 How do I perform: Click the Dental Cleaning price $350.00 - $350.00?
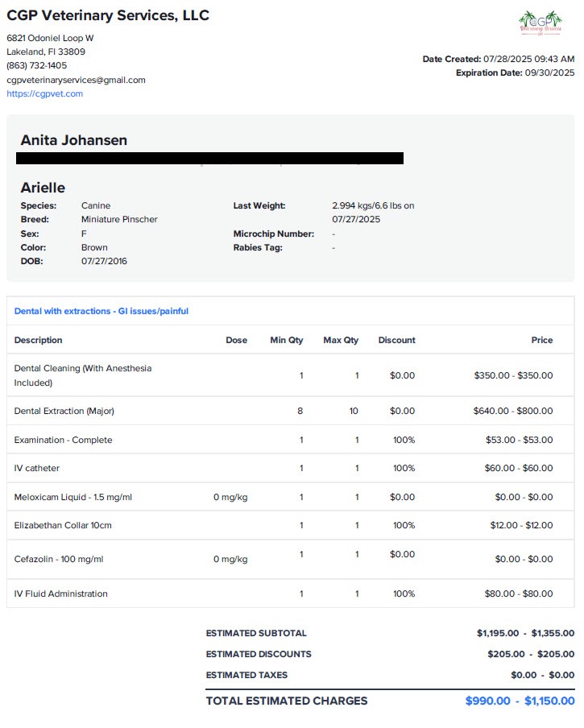coord(513,375)
